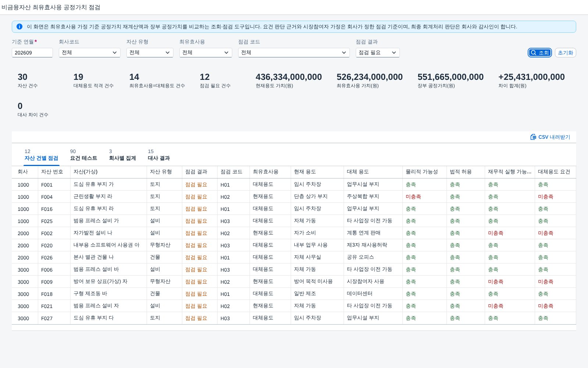The height and width of the screenshot is (368, 588).
Task: Focus the 기준 연월 input field
Action: [x=32, y=53]
